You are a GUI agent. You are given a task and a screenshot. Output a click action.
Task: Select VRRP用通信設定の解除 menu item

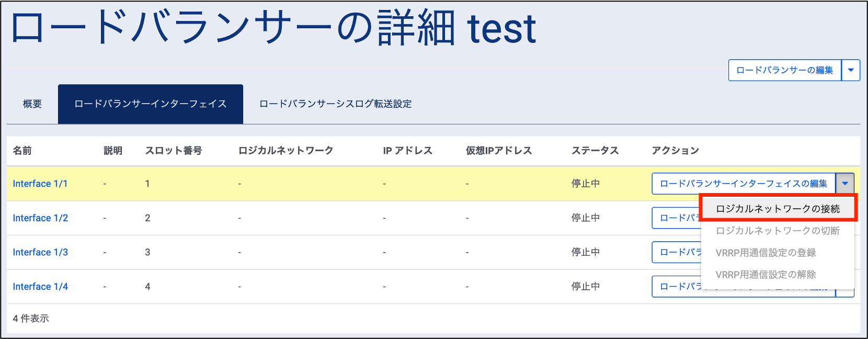coord(766,275)
